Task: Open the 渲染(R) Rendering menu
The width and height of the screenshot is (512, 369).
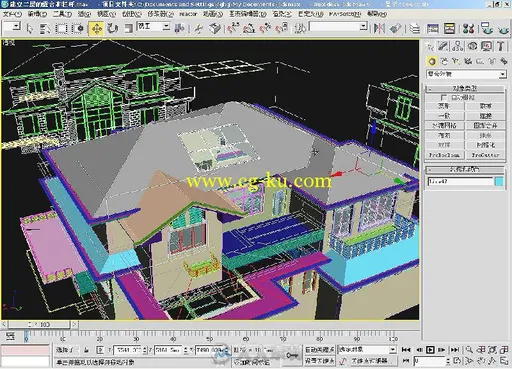Action: [282, 14]
